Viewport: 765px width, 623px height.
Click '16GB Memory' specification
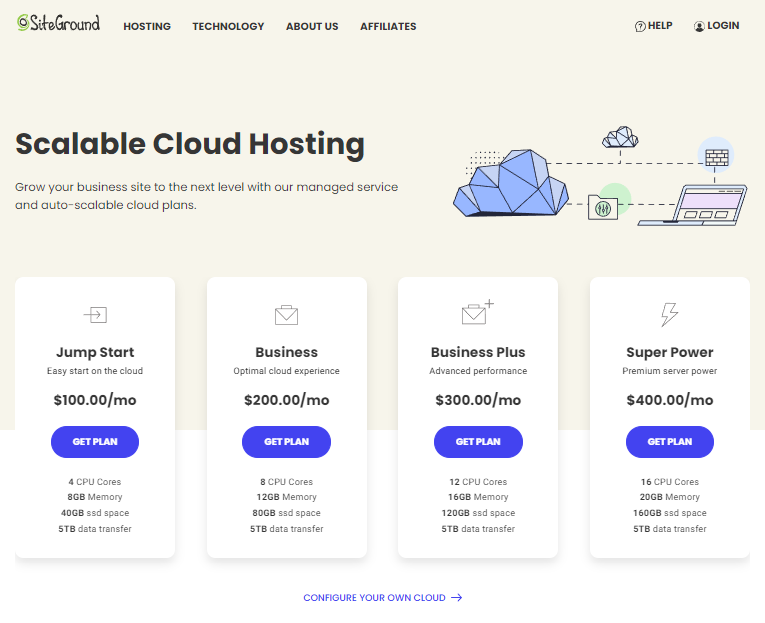(x=478, y=497)
